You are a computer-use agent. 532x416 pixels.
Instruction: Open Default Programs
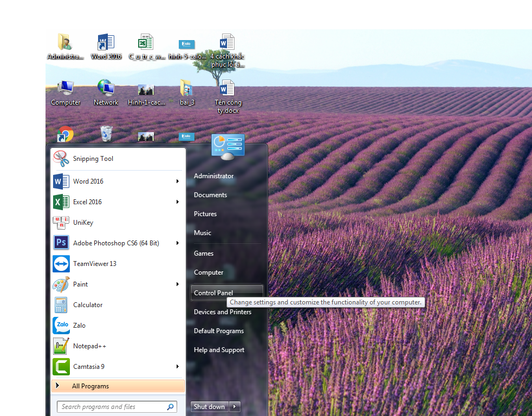pyautogui.click(x=226, y=331)
